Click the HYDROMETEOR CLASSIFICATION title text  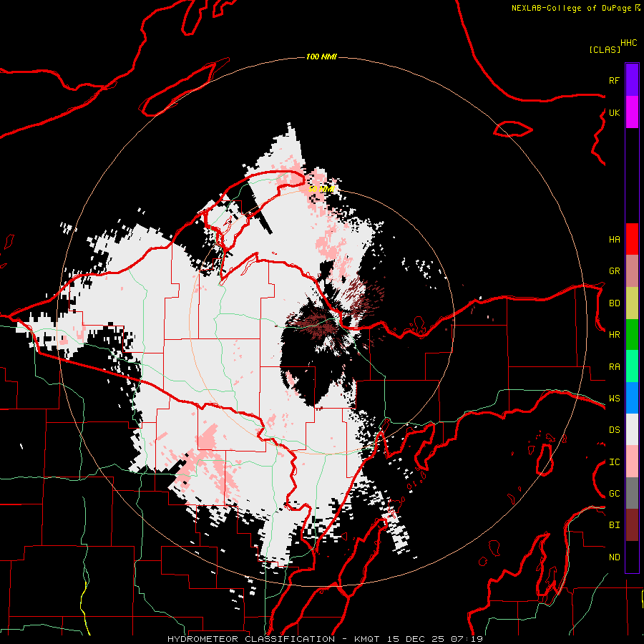click(x=251, y=639)
